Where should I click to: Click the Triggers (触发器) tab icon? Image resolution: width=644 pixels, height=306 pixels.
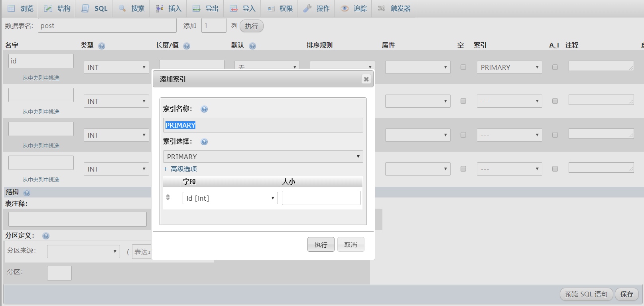(382, 8)
